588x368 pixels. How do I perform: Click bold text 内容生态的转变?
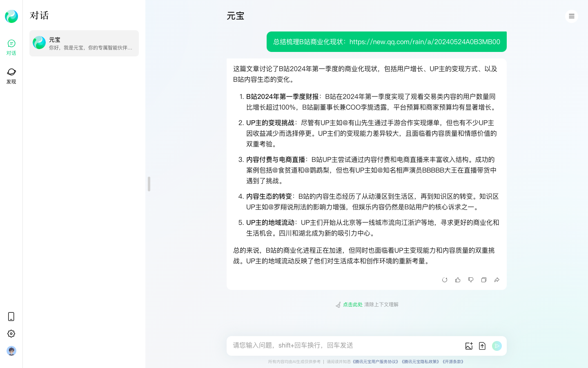[x=269, y=196]
